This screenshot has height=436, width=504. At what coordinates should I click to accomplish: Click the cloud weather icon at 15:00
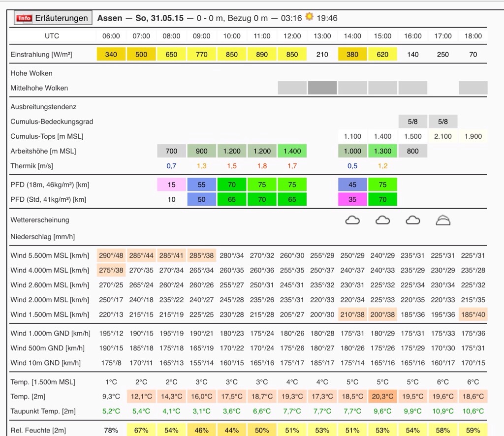pos(382,220)
